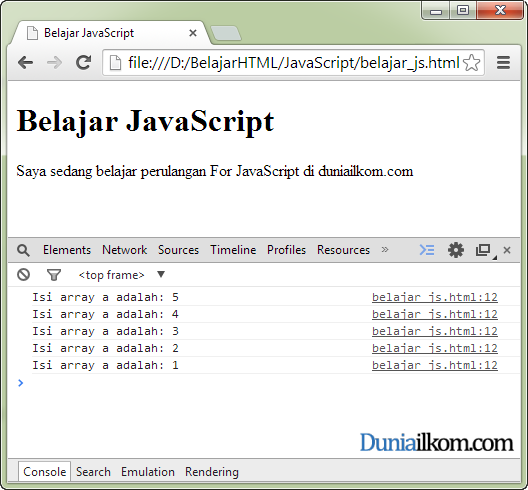Activate the DevTools inspect magnifier icon

(23, 251)
